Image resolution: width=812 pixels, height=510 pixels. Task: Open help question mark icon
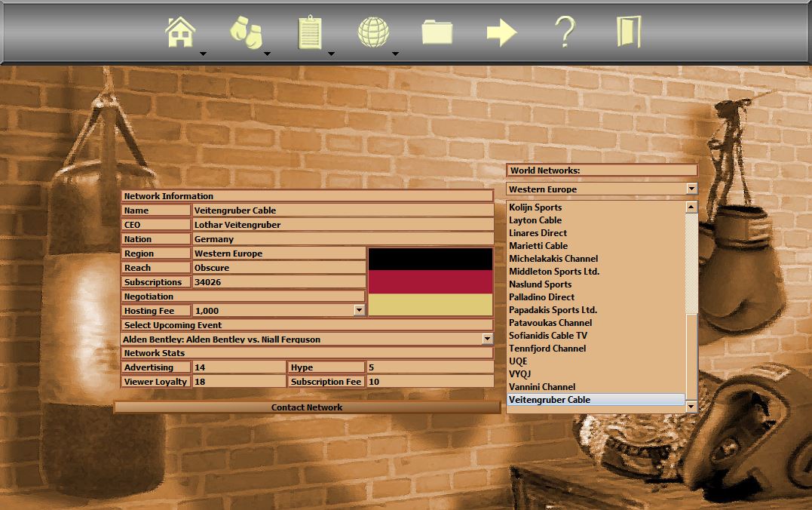click(x=565, y=32)
